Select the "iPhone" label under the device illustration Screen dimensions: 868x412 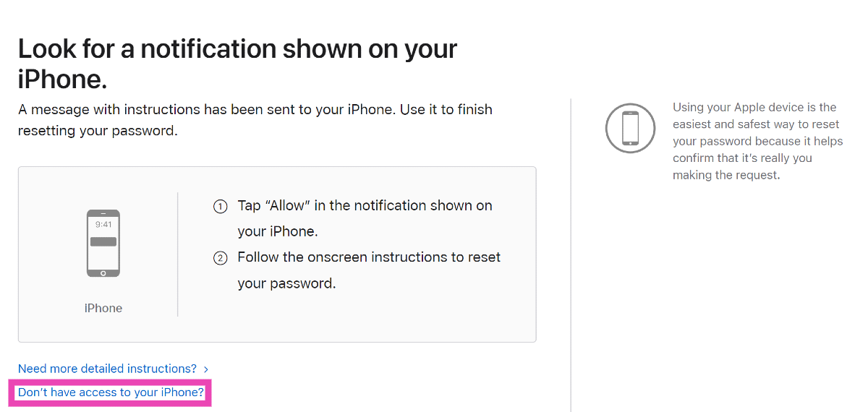[x=103, y=308]
